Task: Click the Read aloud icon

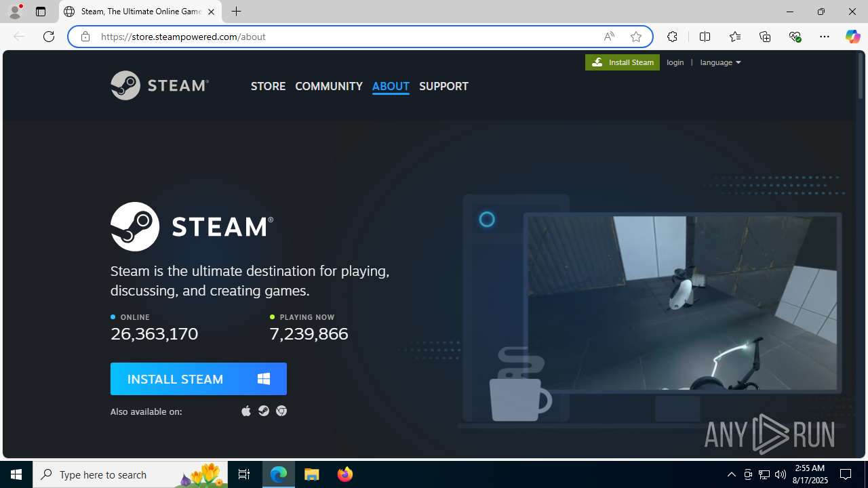Action: click(609, 37)
